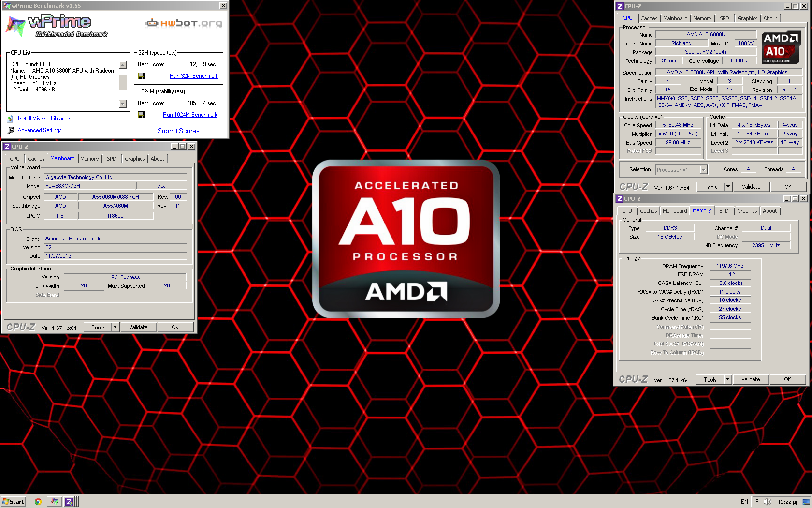
Task: Click the memory Size value 16 GBytes
Action: click(x=669, y=237)
